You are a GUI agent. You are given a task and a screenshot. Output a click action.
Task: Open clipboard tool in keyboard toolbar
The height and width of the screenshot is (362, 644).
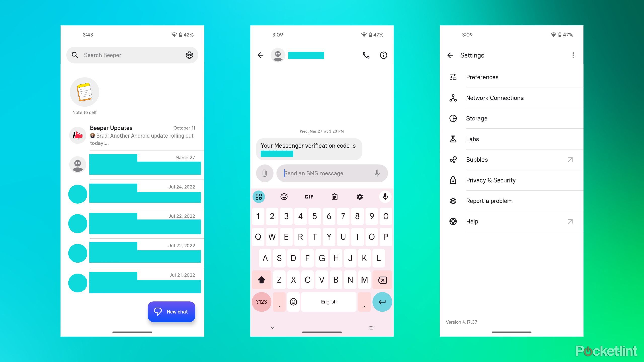point(334,197)
